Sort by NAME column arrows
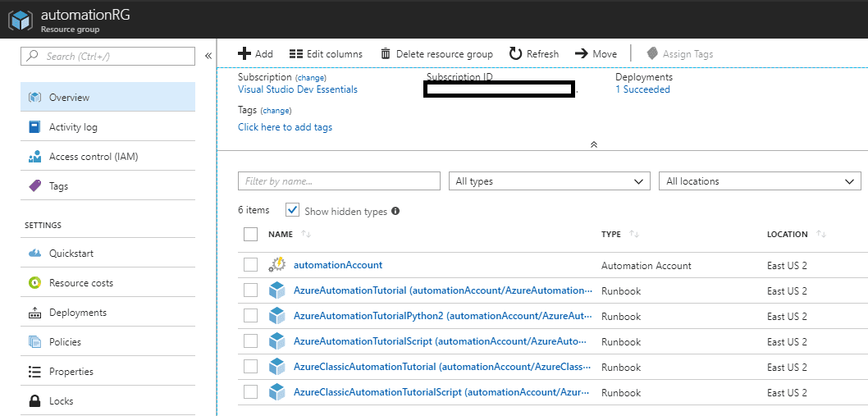 point(306,235)
